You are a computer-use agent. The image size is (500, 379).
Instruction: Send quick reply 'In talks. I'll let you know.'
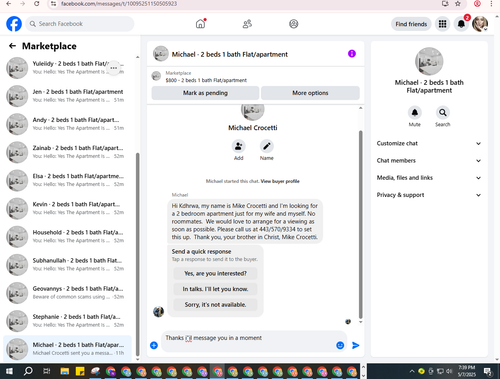[x=215, y=289]
